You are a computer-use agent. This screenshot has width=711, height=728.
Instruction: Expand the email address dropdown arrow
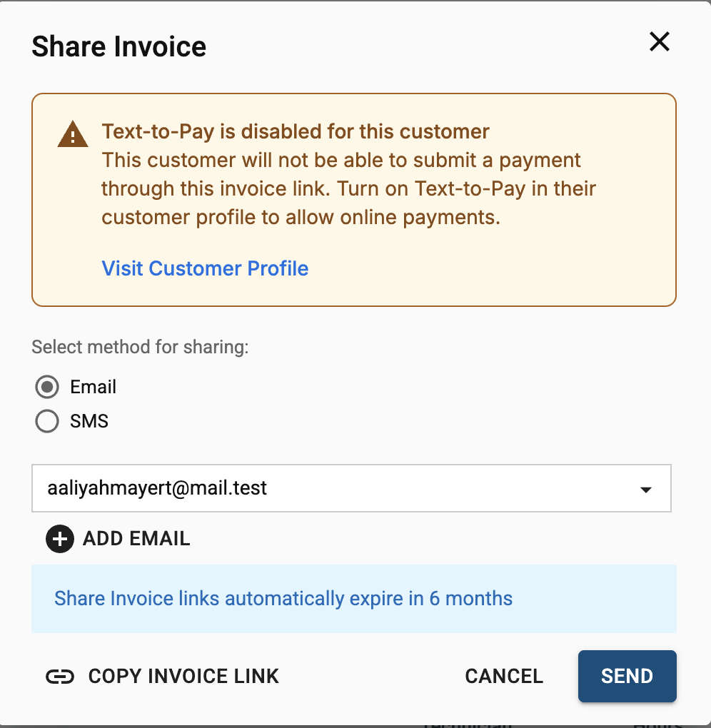click(645, 490)
